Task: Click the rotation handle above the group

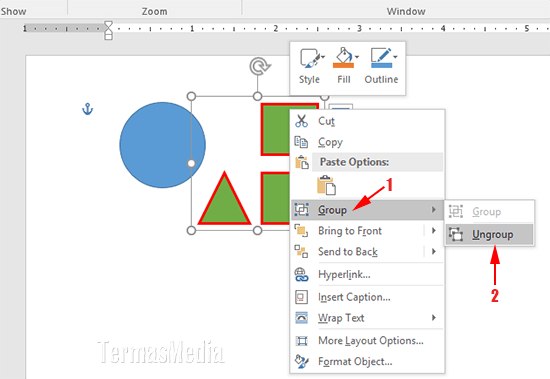Action: 260,66
